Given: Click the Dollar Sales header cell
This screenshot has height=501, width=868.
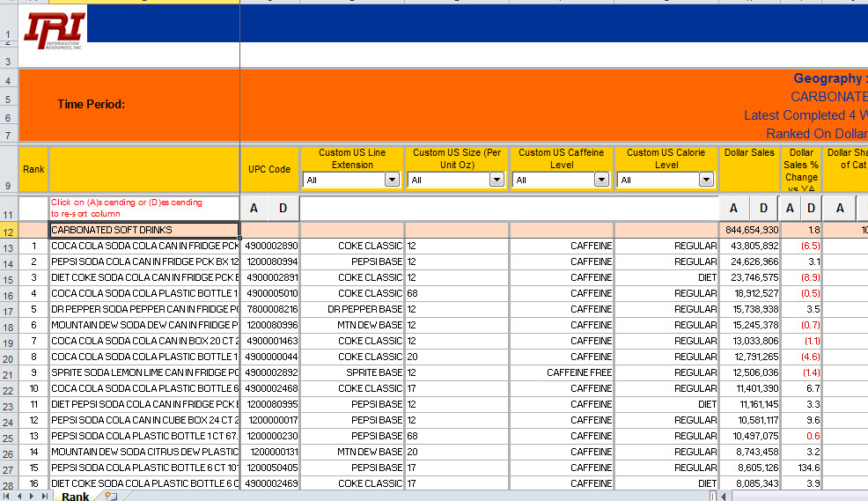Looking at the screenshot, I should click(x=749, y=169).
